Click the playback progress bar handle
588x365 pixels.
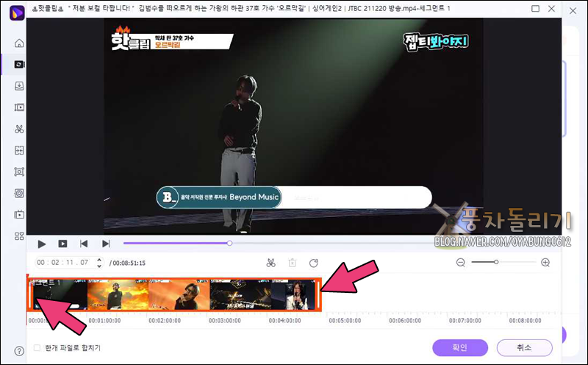[229, 244]
